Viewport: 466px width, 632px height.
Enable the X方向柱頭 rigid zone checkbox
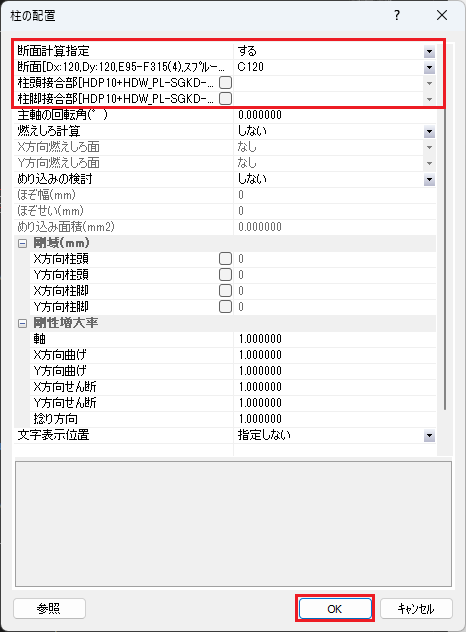(225, 259)
